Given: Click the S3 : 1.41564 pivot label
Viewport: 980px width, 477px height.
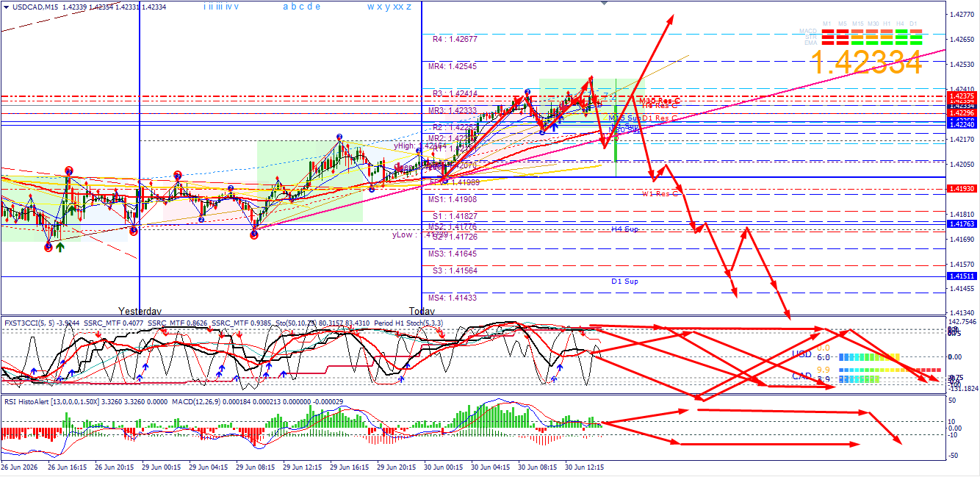Looking at the screenshot, I should [x=455, y=270].
